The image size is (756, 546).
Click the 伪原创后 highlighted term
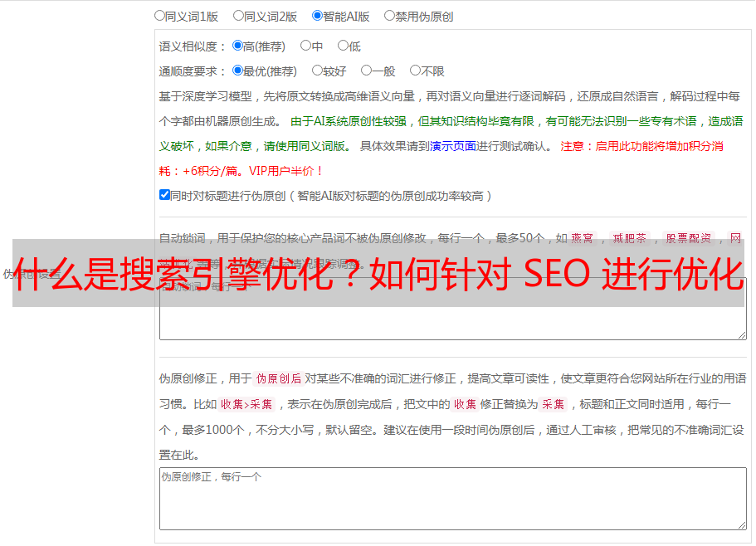pos(279,378)
